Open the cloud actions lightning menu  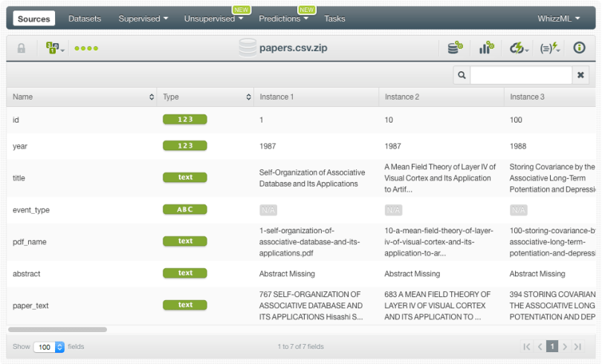pos(519,48)
